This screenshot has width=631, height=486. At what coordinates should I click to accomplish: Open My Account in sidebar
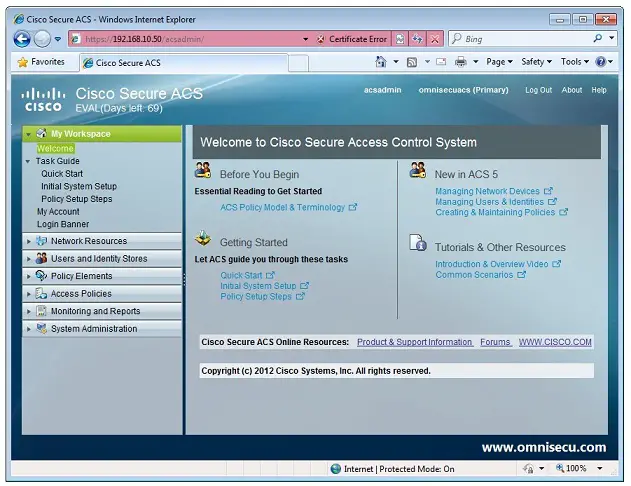click(58, 211)
